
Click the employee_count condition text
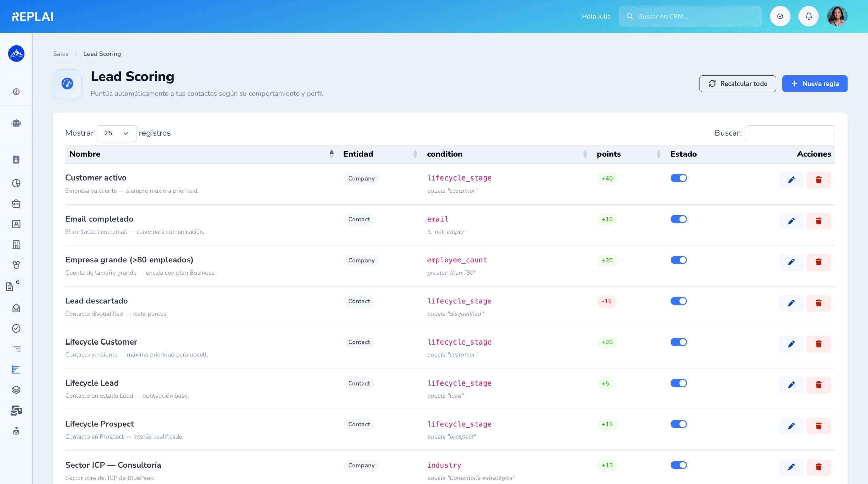tap(457, 260)
